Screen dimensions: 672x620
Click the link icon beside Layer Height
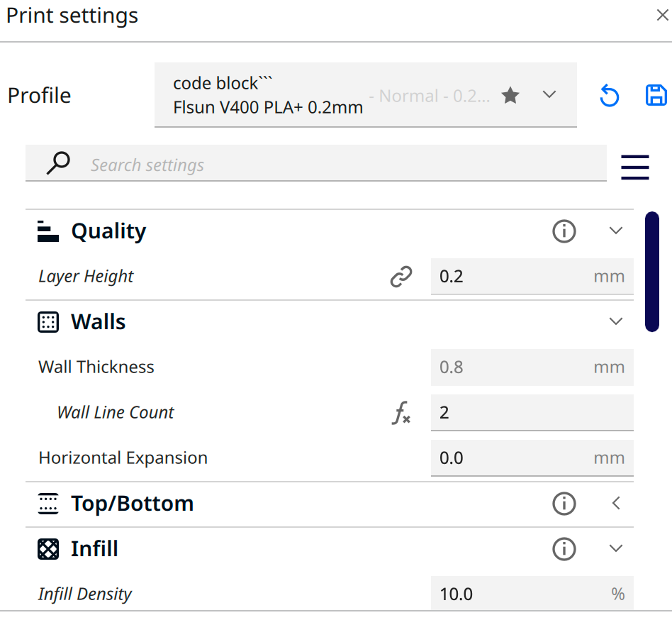401,277
